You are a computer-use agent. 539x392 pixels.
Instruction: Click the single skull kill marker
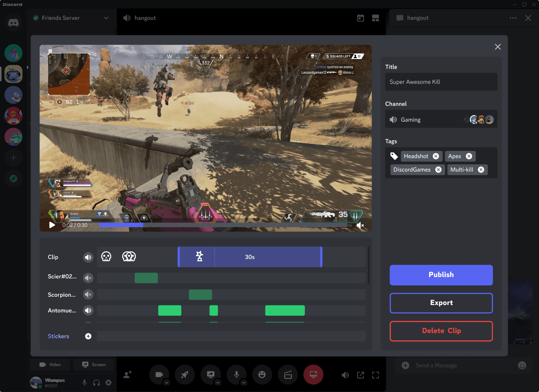coord(106,257)
